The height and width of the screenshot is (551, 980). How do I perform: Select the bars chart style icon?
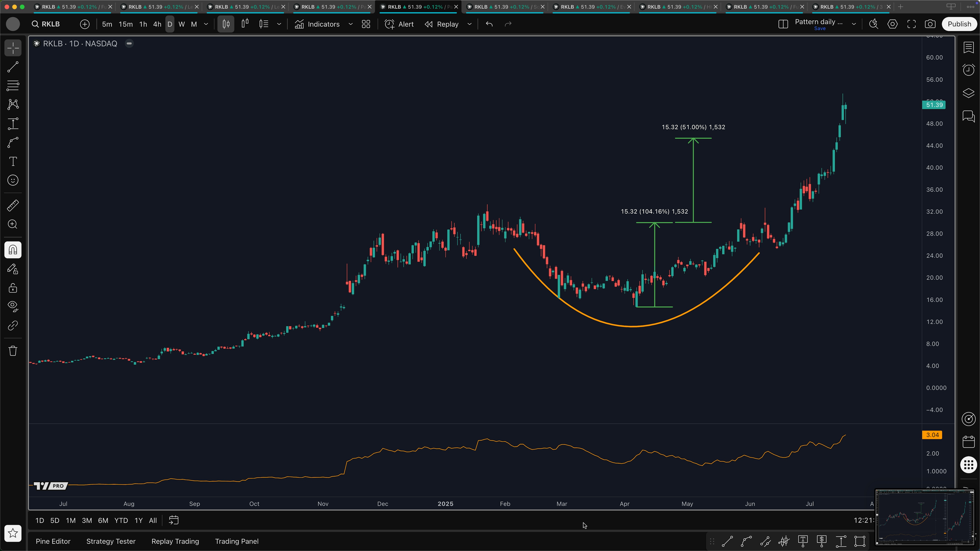pyautogui.click(x=245, y=24)
